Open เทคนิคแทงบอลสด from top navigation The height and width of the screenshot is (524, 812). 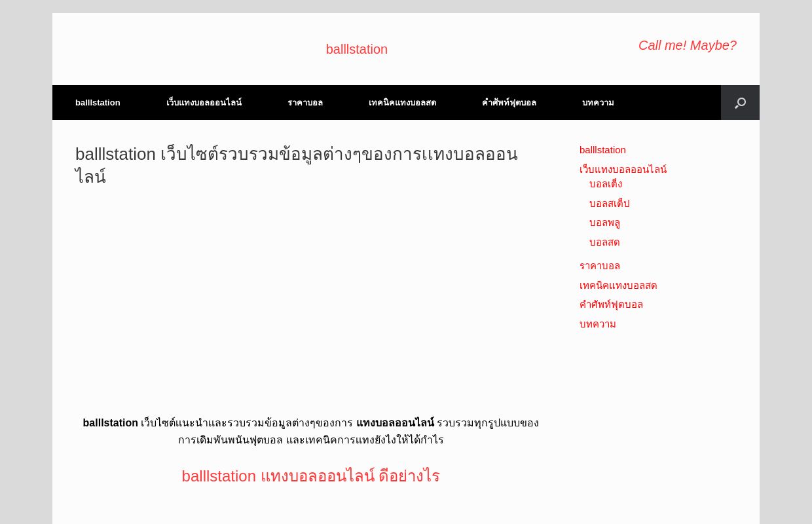click(402, 103)
